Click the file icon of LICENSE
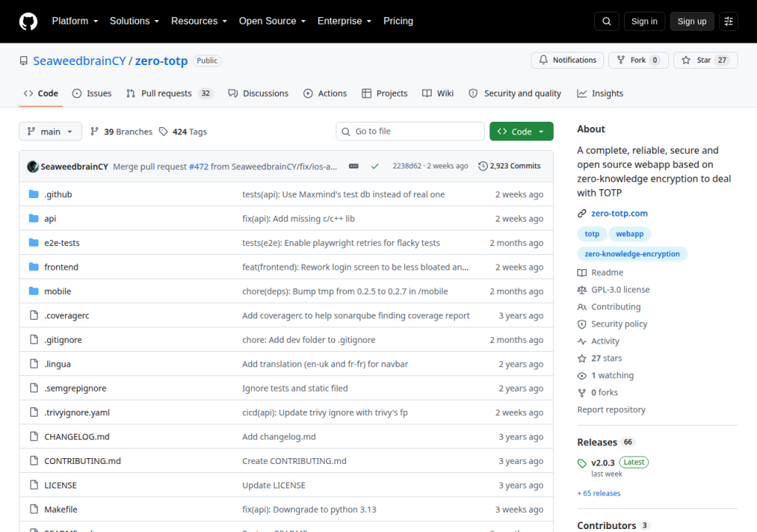This screenshot has height=532, width=757. point(34,485)
